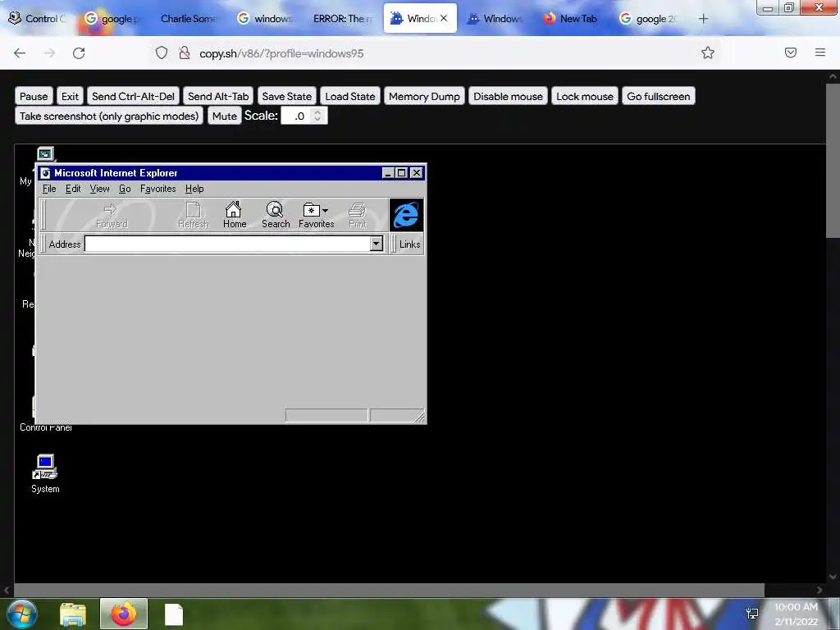Expand the Favorites toolbar dropdown arrow

click(325, 210)
